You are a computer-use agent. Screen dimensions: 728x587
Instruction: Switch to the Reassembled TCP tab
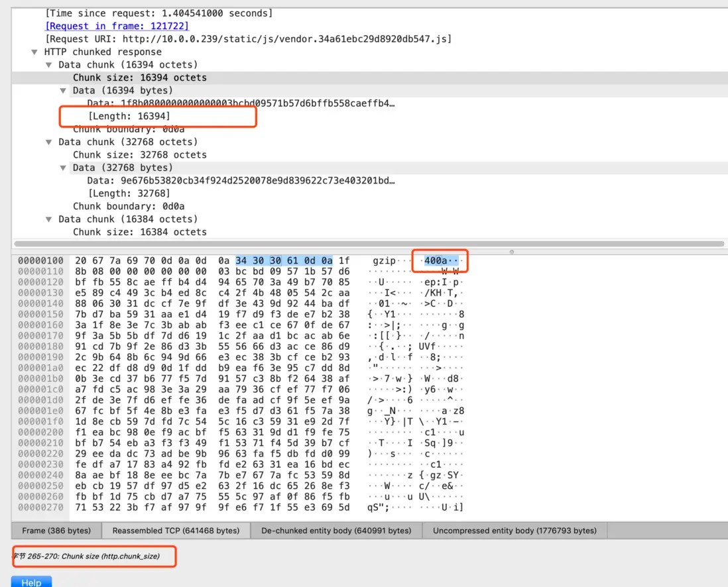click(x=175, y=530)
